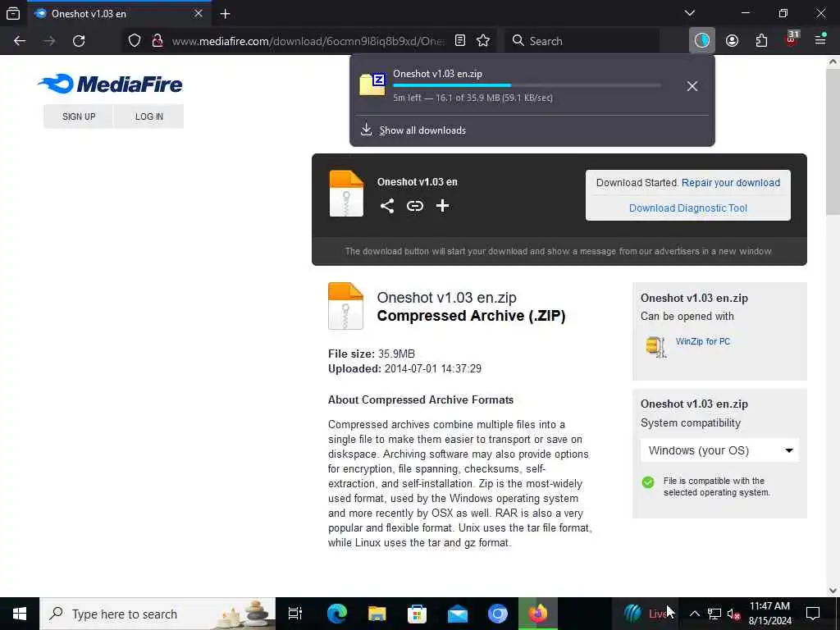
Task: Open the Firefox hamburger application menu
Action: coord(820,39)
